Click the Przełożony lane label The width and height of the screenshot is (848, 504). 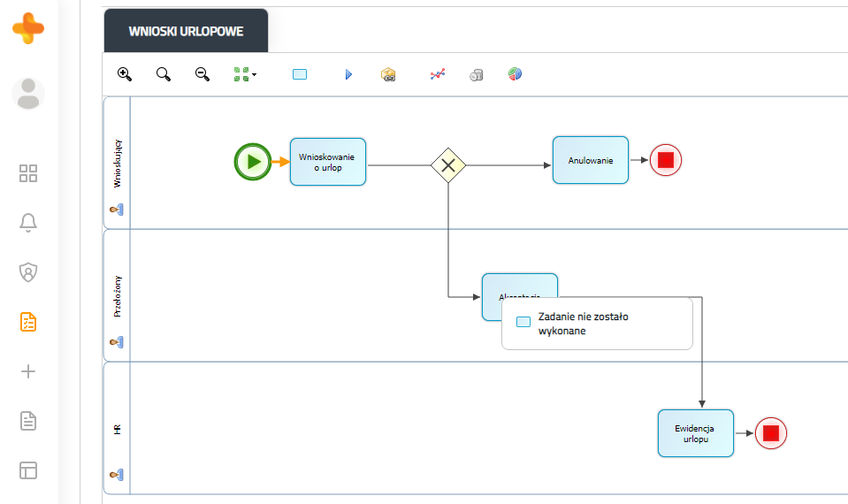(x=118, y=296)
